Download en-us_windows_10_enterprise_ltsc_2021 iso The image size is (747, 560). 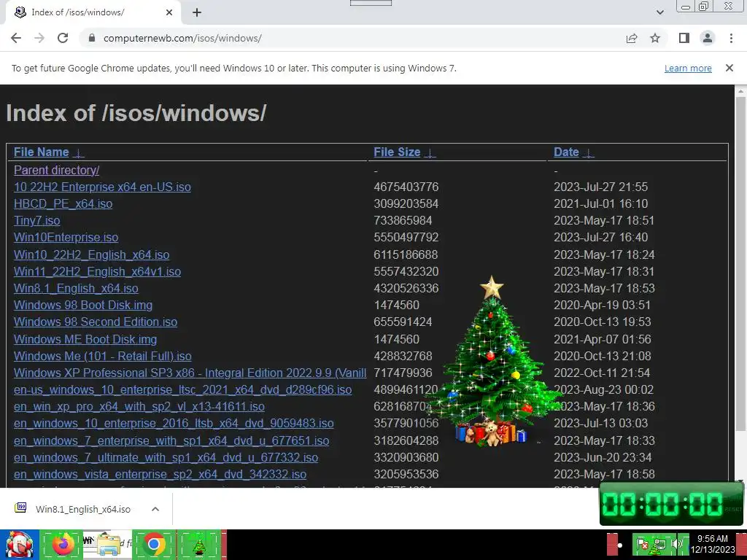click(182, 389)
